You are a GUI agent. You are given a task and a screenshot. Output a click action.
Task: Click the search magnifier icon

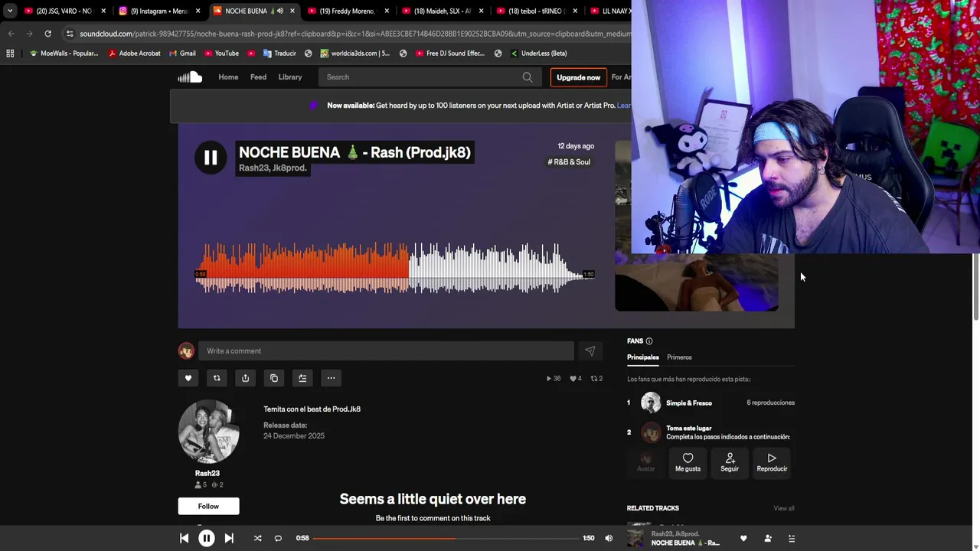[x=528, y=77]
